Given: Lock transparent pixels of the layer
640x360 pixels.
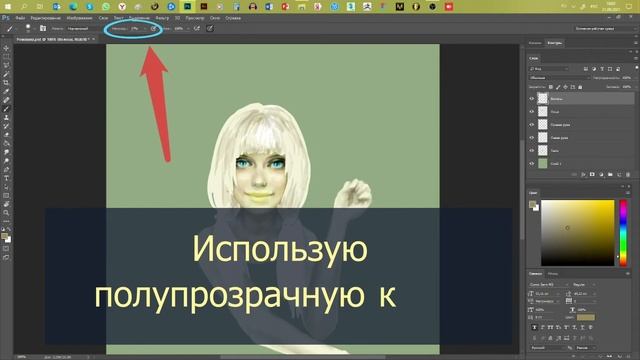Looking at the screenshot, I should pyautogui.click(x=551, y=87).
